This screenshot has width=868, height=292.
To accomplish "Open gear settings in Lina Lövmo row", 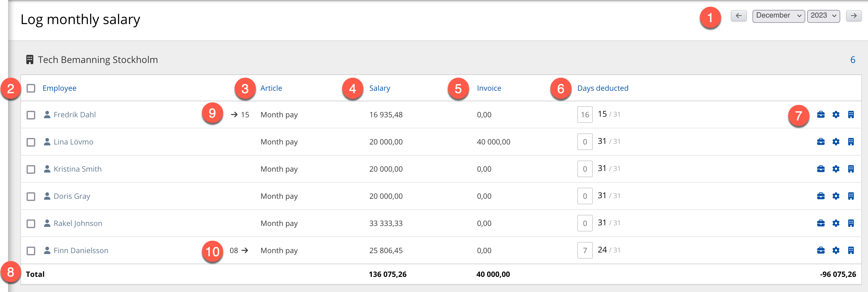I will pos(836,142).
